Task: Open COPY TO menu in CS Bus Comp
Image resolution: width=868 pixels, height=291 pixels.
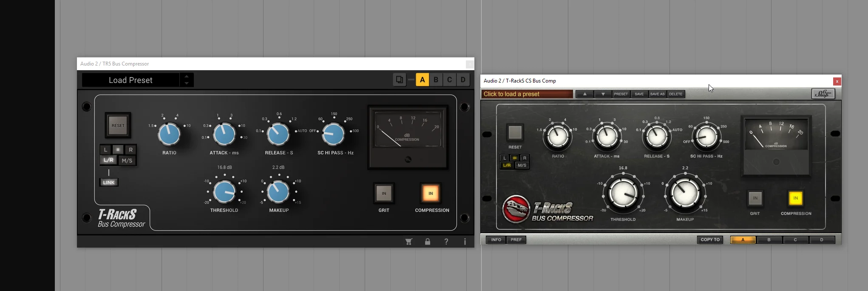Action: pos(710,240)
